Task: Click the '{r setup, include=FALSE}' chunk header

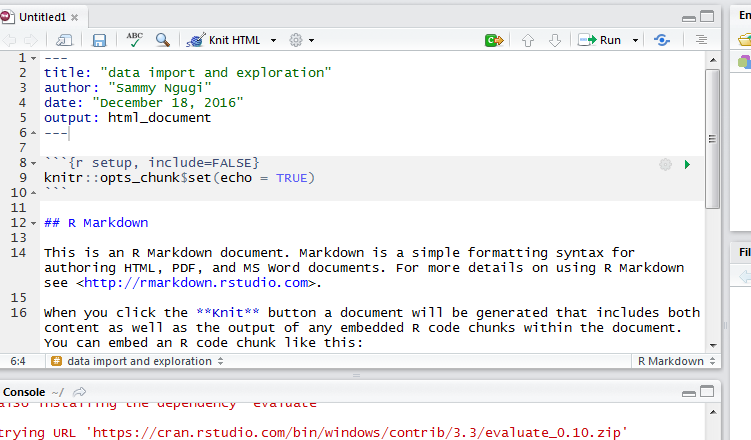Action: [163, 163]
